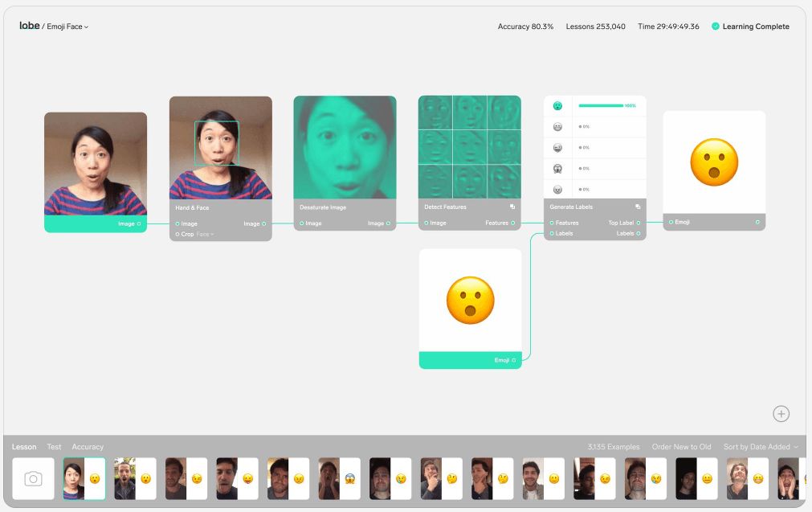Open the Sort by Date Added dropdown
The image size is (812, 512).
click(761, 447)
